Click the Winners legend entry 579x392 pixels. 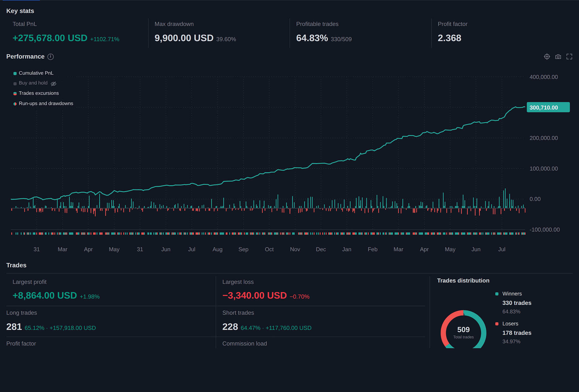pos(512,294)
